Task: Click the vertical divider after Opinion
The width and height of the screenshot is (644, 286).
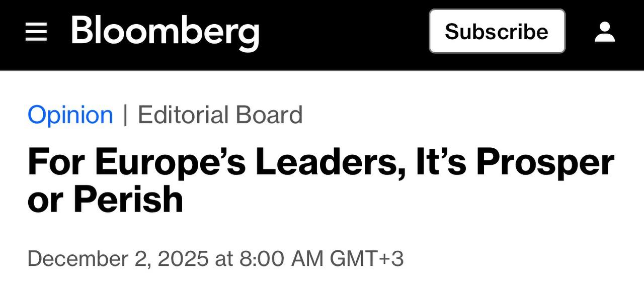Action: click(125, 115)
